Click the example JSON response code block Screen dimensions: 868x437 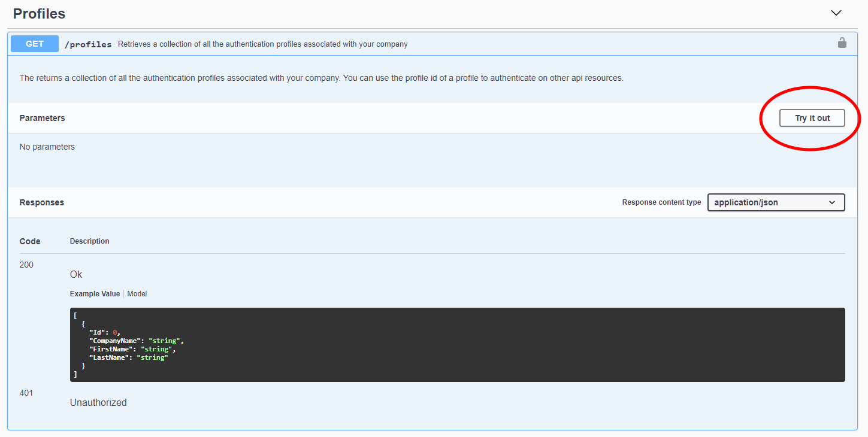(x=457, y=345)
